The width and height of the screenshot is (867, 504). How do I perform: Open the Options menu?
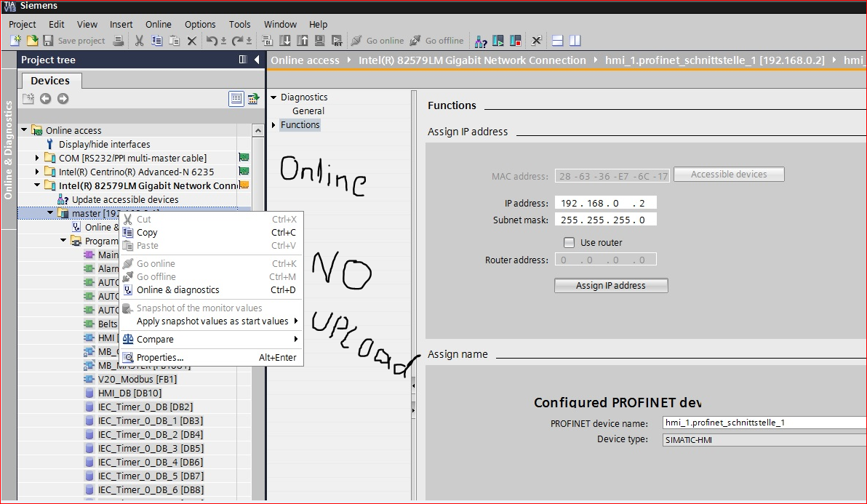click(x=200, y=24)
